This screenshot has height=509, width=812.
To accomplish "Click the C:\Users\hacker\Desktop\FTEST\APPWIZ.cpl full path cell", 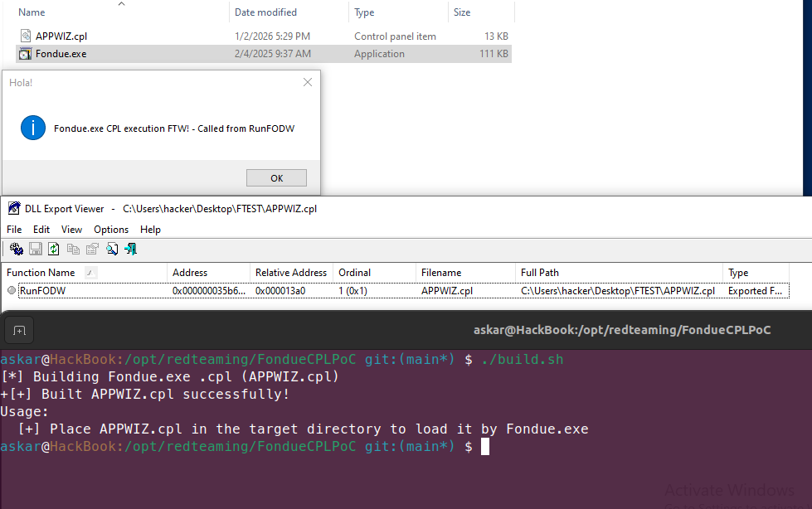I will pyautogui.click(x=618, y=290).
